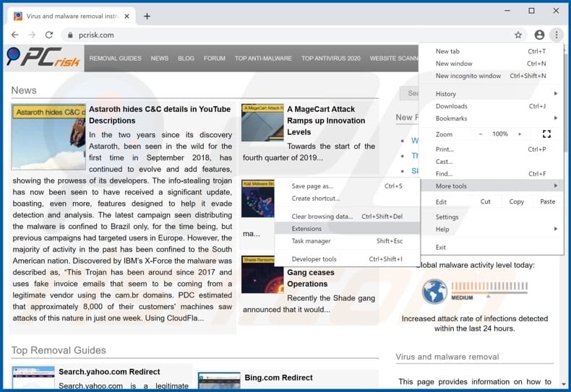Open A MageCart Attack Ramps up article
571x392 pixels.
pyautogui.click(x=326, y=121)
